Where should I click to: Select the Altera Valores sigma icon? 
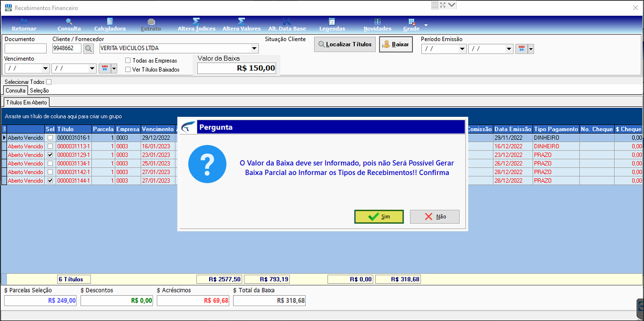coord(241,22)
